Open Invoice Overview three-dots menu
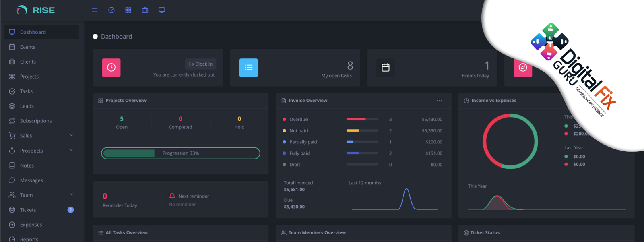The width and height of the screenshot is (644, 242). (x=440, y=101)
